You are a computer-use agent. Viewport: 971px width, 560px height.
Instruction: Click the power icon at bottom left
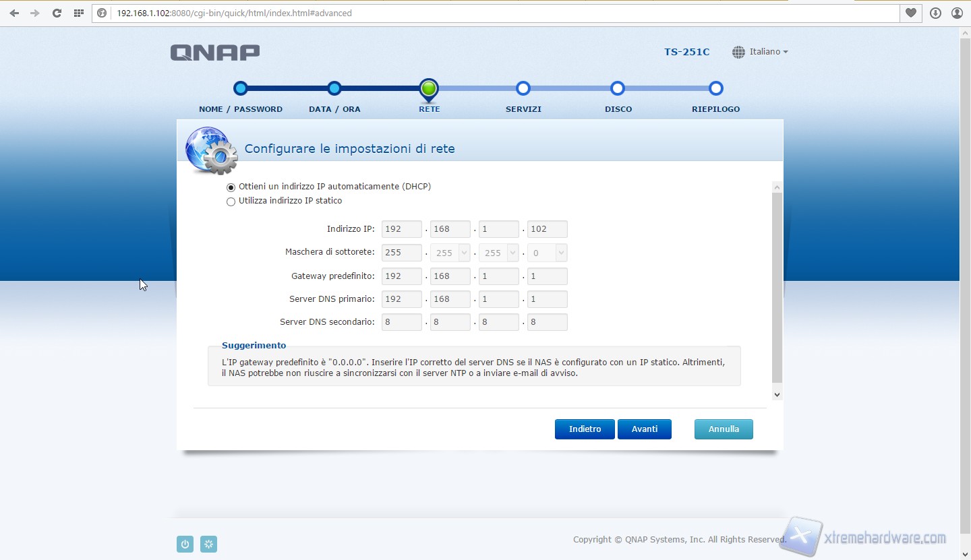tap(185, 545)
